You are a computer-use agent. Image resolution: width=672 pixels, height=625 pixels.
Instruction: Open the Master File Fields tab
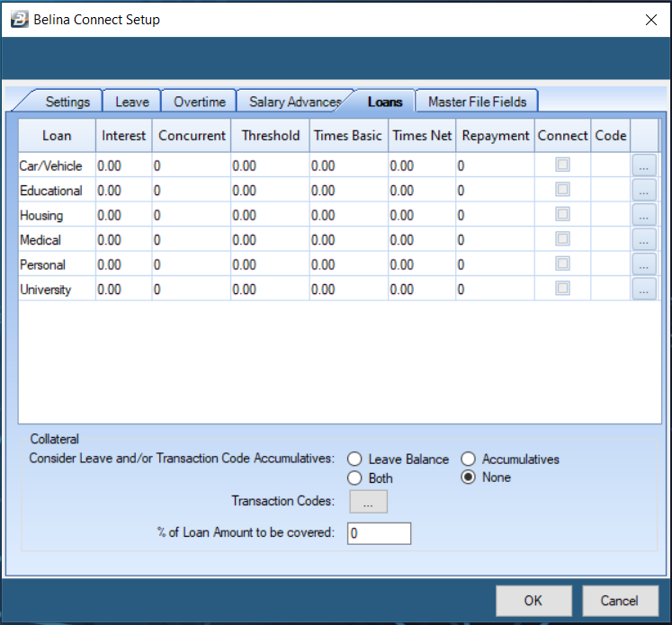coord(477,102)
